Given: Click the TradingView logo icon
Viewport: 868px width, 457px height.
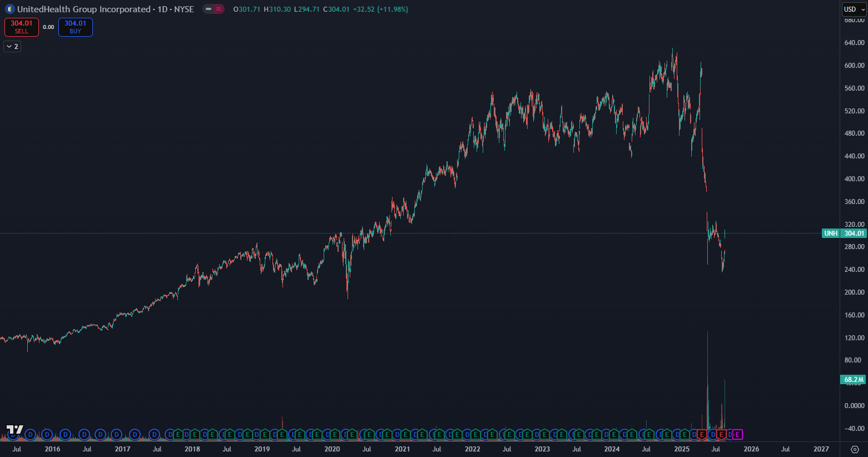Looking at the screenshot, I should [15, 429].
